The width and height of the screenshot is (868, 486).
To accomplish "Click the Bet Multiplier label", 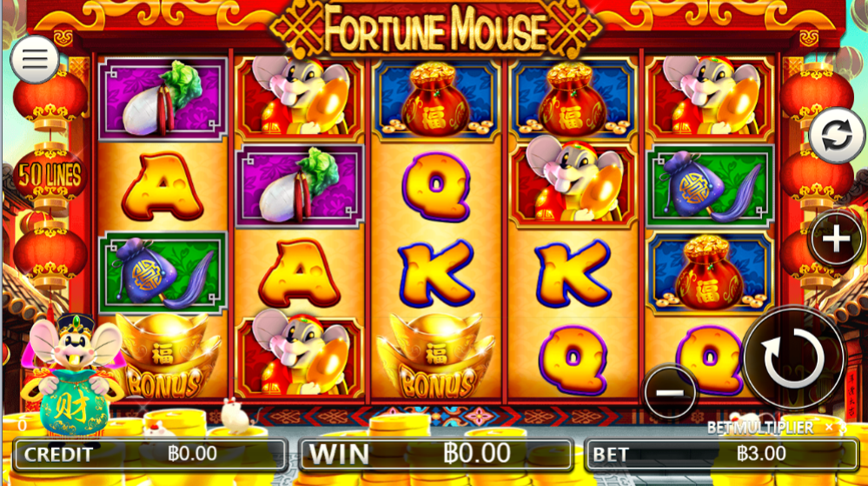I will point(760,428).
